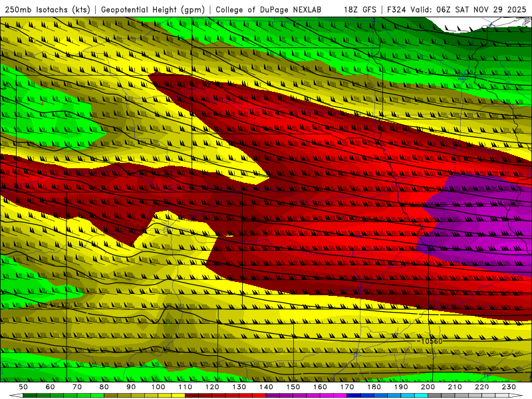This screenshot has width=532, height=399.
Task: Click the '70' value on the color scale
Action: 77,387
